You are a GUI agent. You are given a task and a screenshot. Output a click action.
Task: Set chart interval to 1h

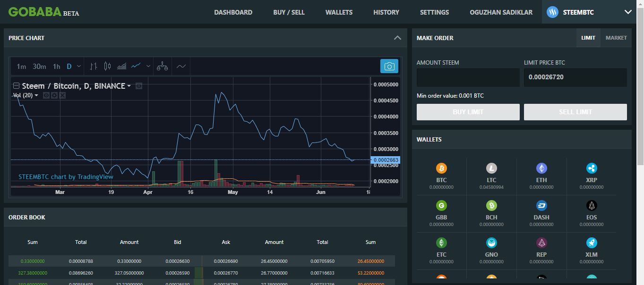(57, 67)
